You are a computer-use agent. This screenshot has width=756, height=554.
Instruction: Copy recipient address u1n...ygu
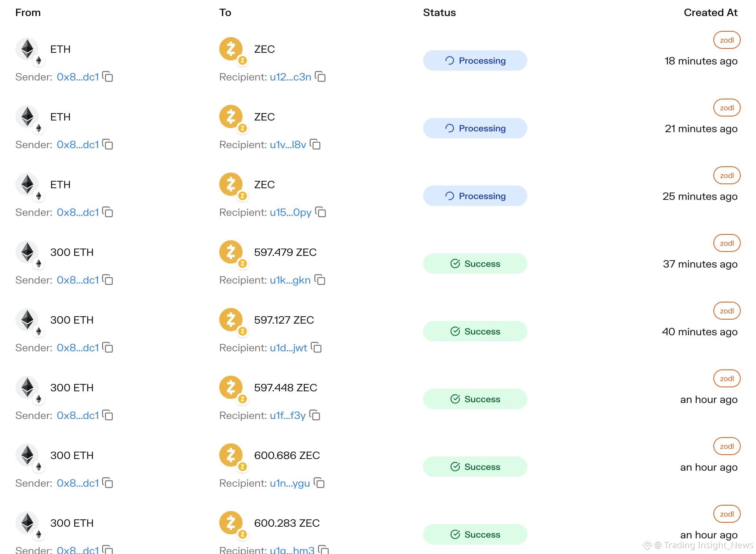(x=319, y=483)
